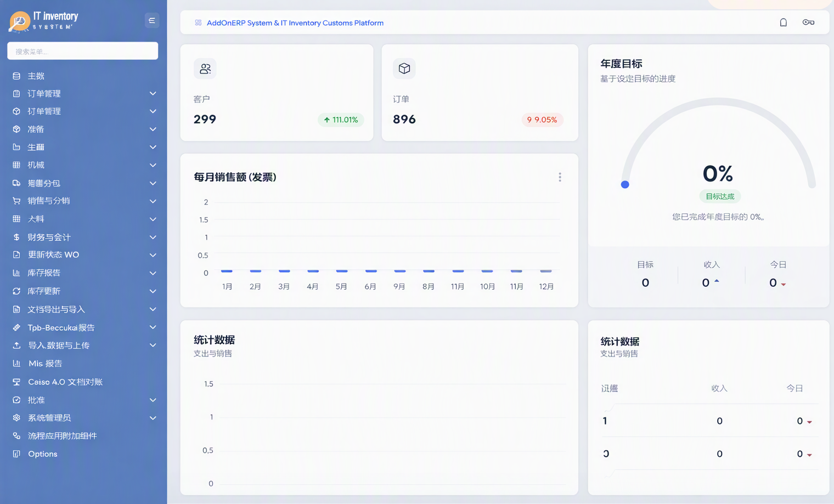
Task: Click the 每月销售额 (发票) chart title
Action: point(235,177)
